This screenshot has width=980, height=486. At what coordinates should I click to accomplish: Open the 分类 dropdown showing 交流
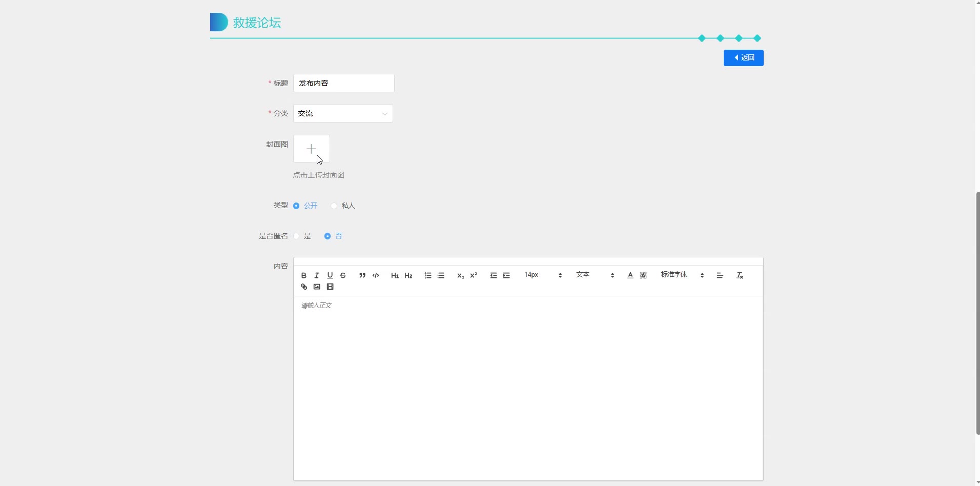coord(343,113)
